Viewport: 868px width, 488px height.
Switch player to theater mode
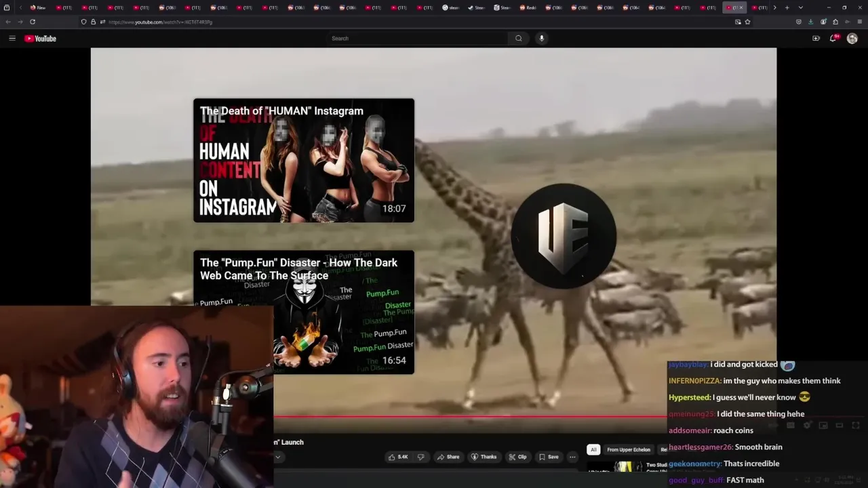pos(840,425)
